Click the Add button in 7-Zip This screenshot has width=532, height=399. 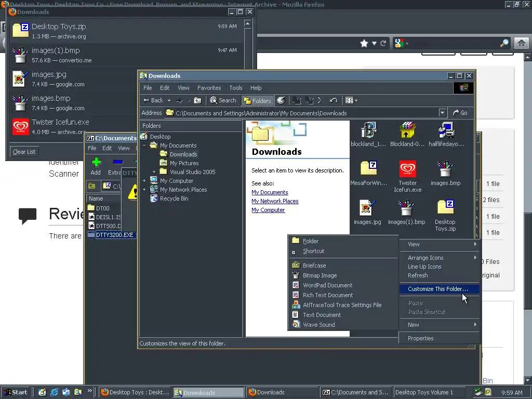pos(96,166)
